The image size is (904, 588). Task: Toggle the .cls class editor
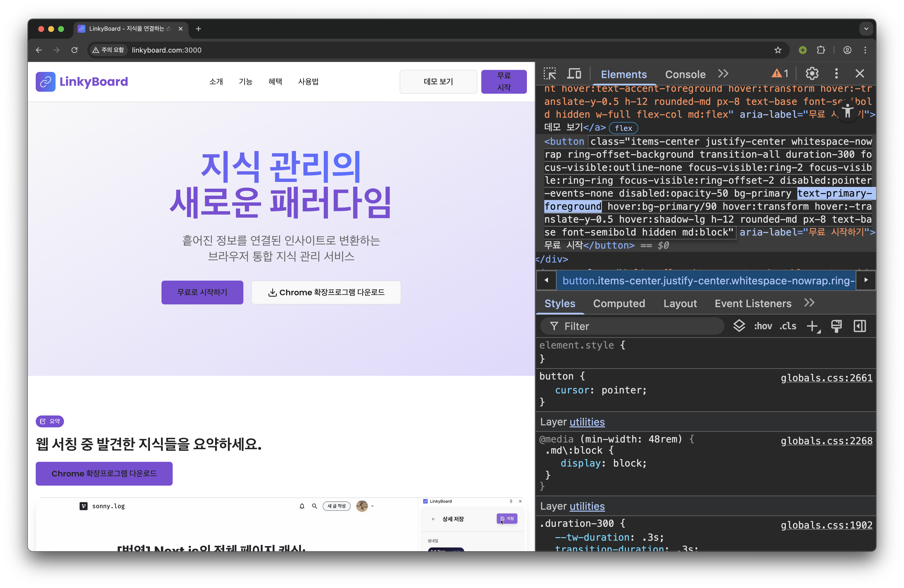tap(788, 326)
